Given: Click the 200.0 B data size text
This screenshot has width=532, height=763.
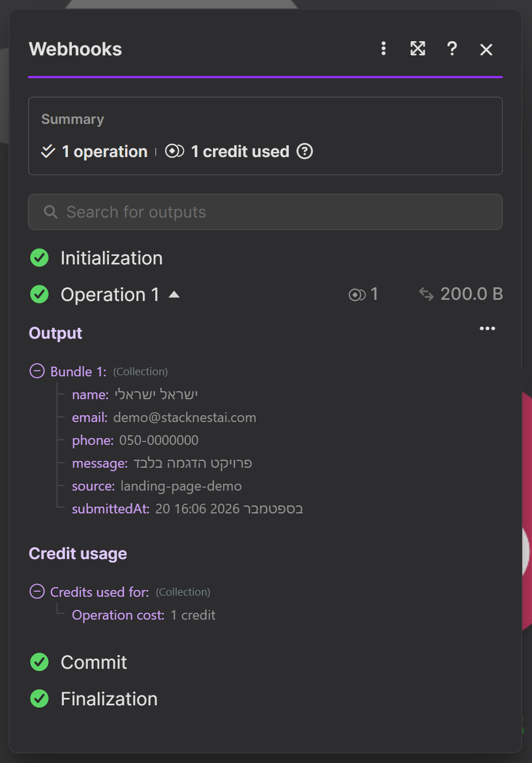Looking at the screenshot, I should pos(471,294).
